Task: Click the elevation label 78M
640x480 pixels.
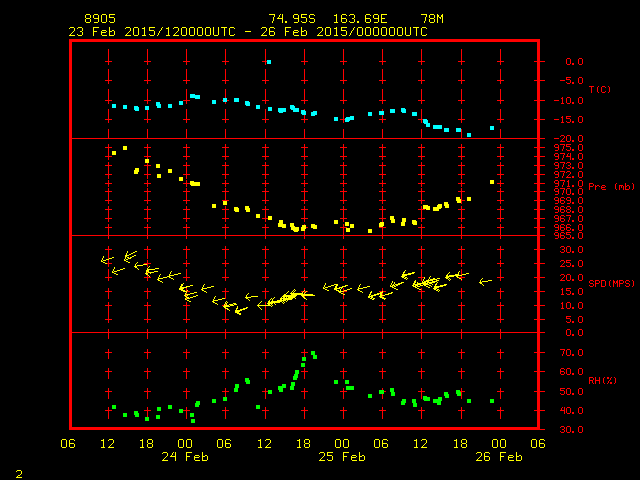Action: [432, 19]
